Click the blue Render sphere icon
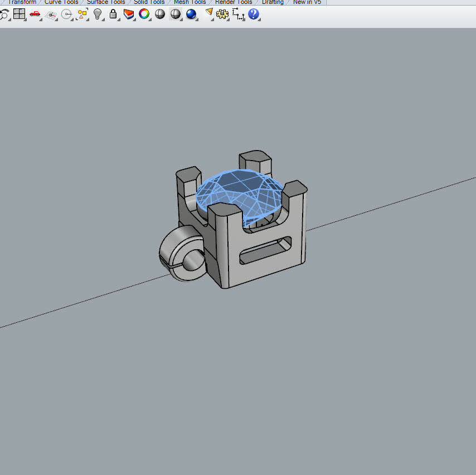Viewport: 476px width, 475px height. point(191,14)
